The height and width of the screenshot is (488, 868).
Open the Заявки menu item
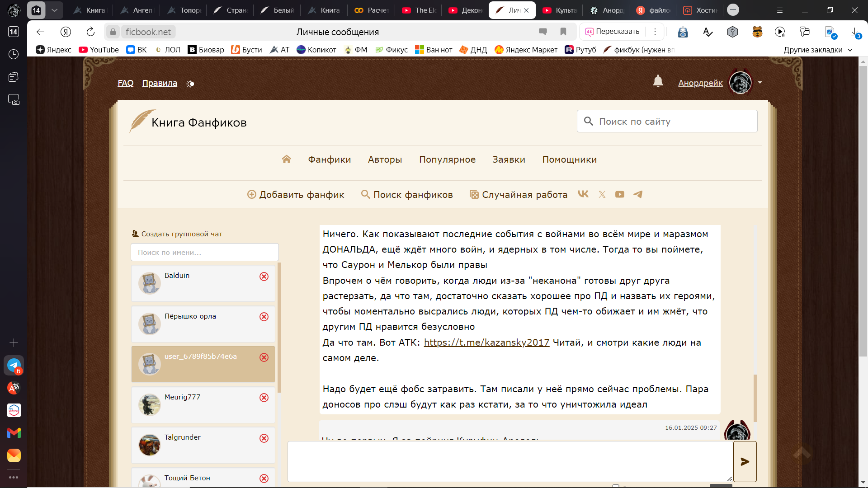[x=509, y=160]
